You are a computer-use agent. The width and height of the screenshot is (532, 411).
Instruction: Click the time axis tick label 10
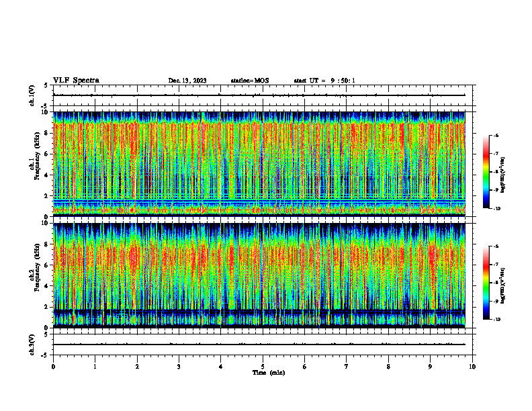coord(472,367)
